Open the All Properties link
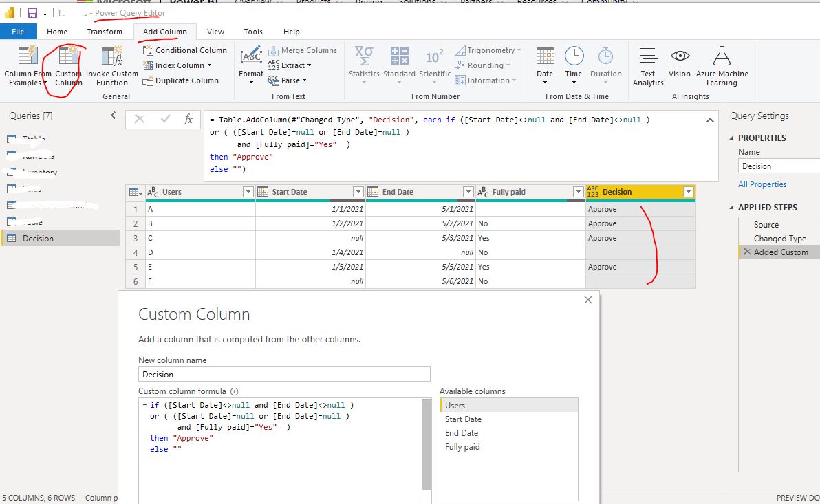Image resolution: width=820 pixels, height=504 pixels. (762, 184)
